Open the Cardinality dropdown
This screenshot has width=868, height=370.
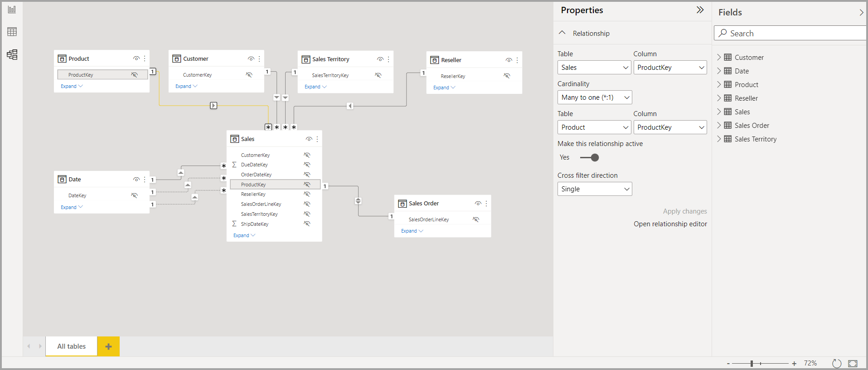[x=594, y=97]
